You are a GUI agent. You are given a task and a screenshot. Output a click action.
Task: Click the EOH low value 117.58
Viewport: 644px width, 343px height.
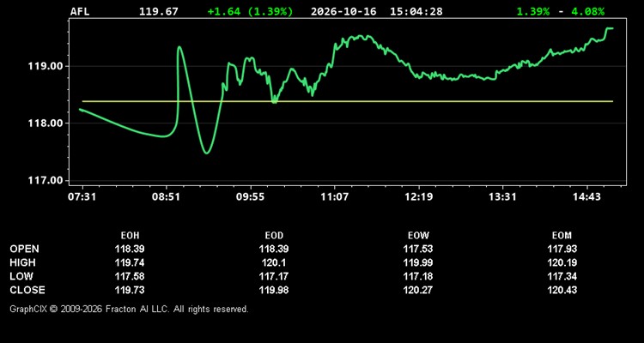[x=130, y=276]
